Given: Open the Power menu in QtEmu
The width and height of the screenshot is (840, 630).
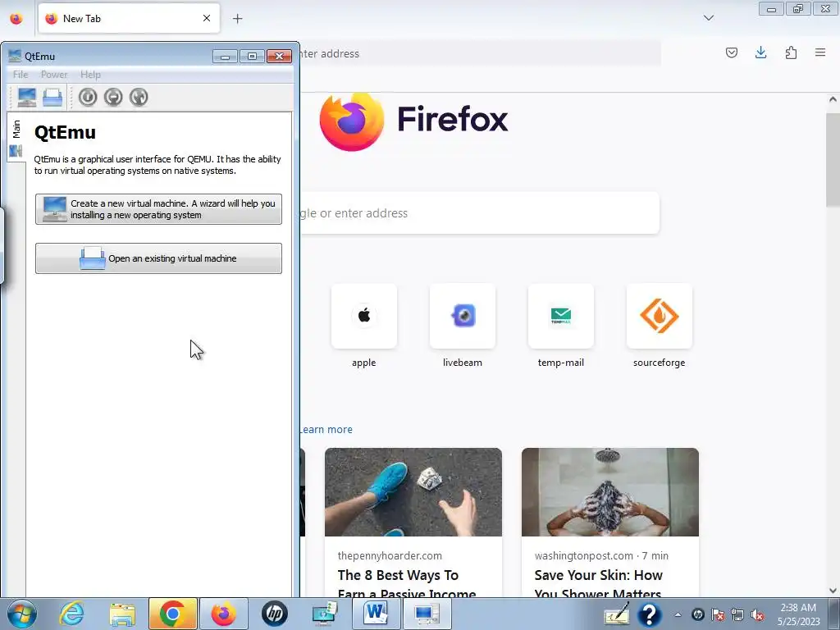Looking at the screenshot, I should [x=54, y=75].
